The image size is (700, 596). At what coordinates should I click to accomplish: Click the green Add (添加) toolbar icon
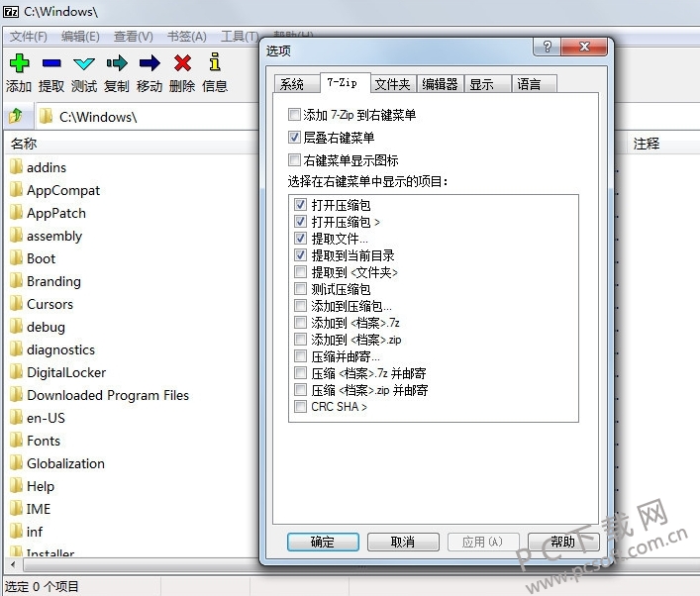(19, 63)
